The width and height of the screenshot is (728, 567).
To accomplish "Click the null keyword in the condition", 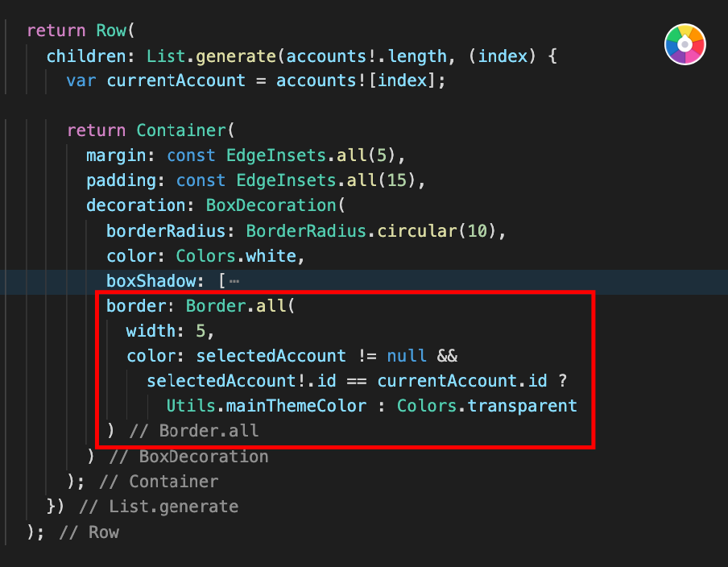I will tap(407, 356).
